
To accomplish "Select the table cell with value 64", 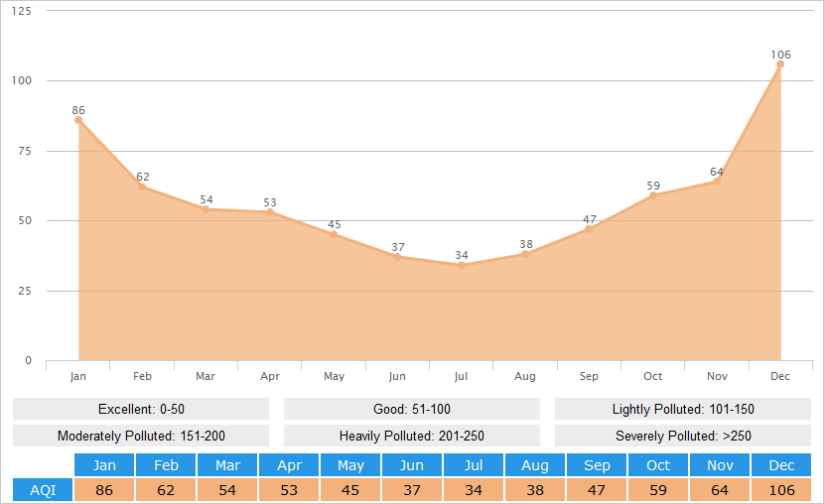I will coord(720,490).
